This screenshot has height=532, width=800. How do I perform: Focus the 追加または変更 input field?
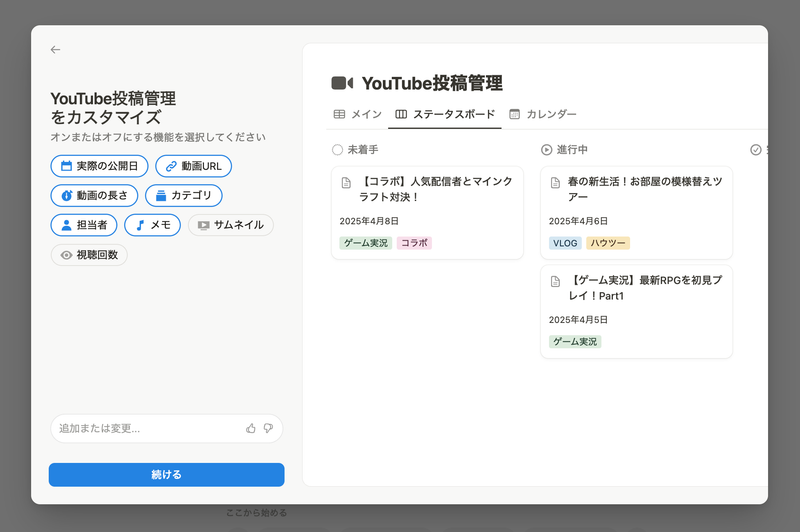(x=145, y=428)
